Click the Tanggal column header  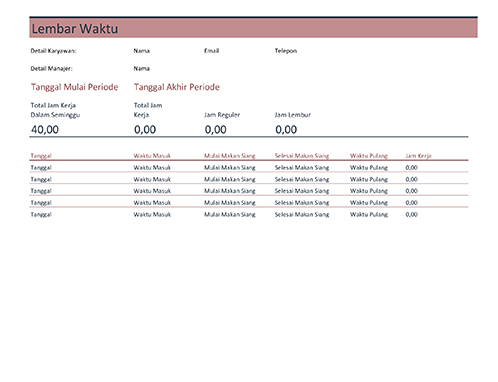pos(41,156)
